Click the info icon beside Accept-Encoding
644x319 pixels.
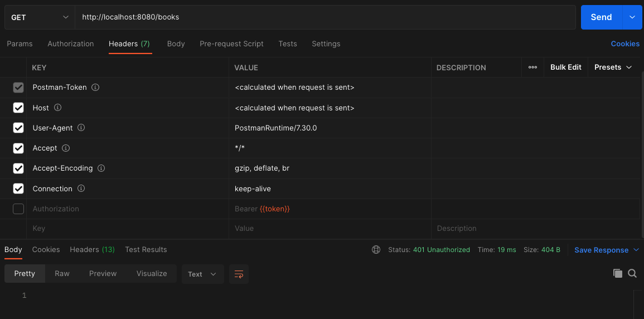tap(101, 168)
